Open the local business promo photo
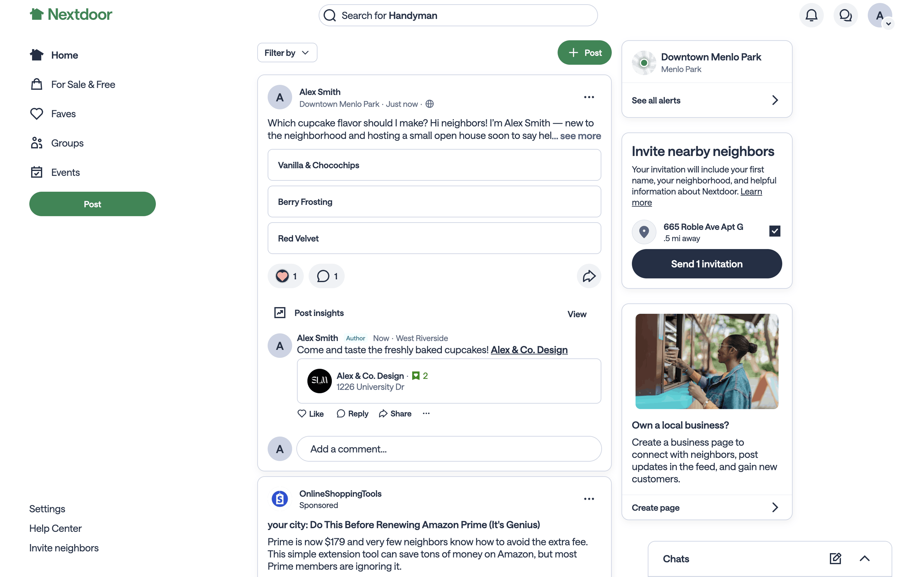 706,361
